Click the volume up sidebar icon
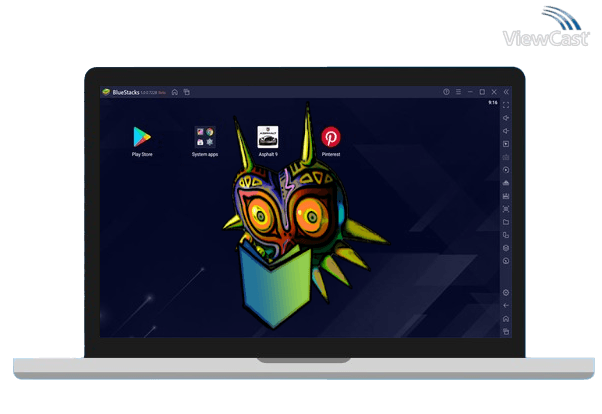This screenshot has width=602, height=414. 506,118
